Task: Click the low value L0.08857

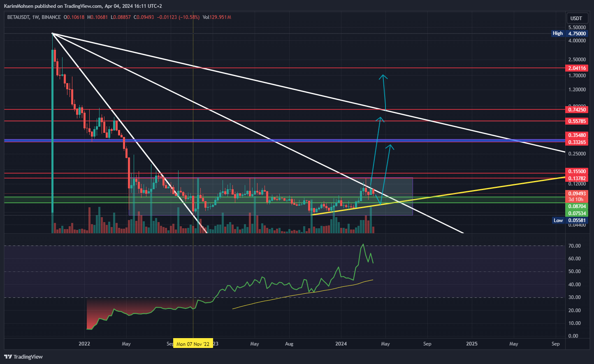Action: pyautogui.click(x=121, y=17)
